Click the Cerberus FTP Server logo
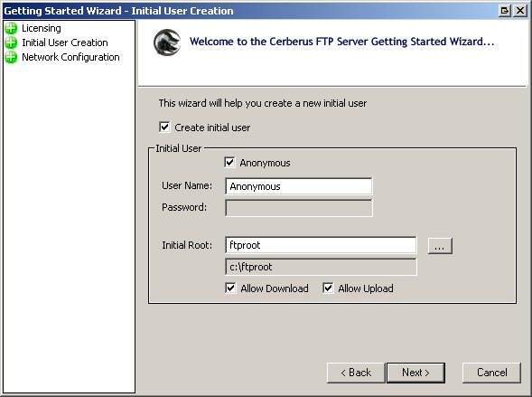 point(167,43)
